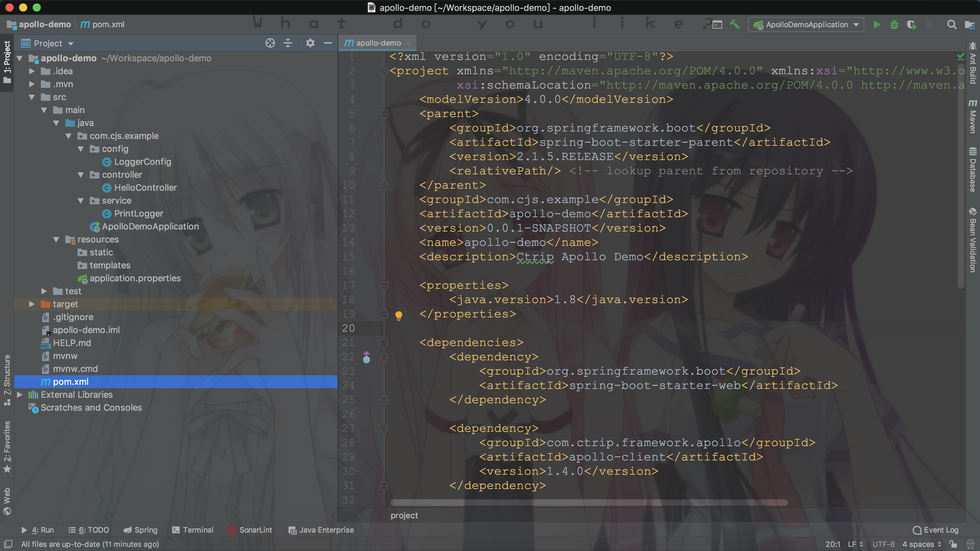Open the HelloController class

tap(145, 188)
